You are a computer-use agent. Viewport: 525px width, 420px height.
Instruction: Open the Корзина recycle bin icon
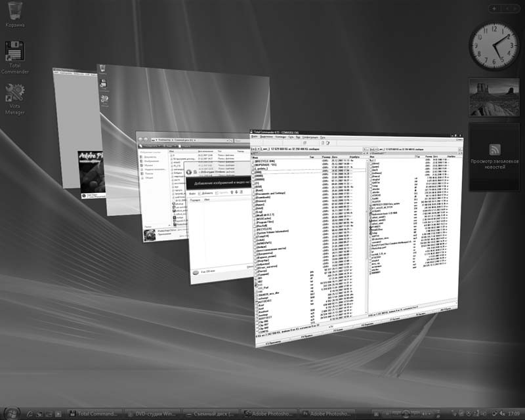pyautogui.click(x=14, y=10)
